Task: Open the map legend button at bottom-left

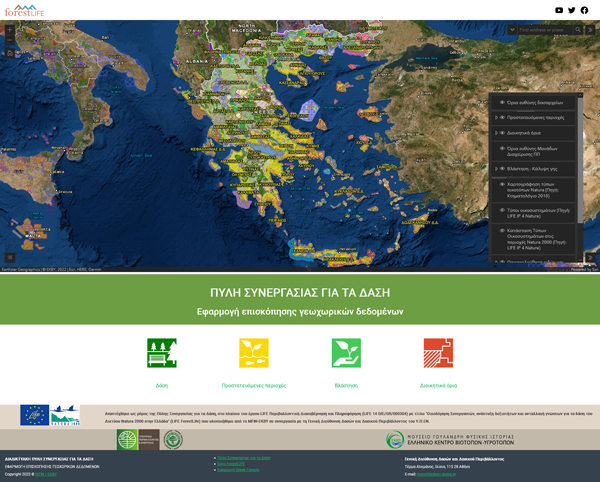Action: click(10, 258)
